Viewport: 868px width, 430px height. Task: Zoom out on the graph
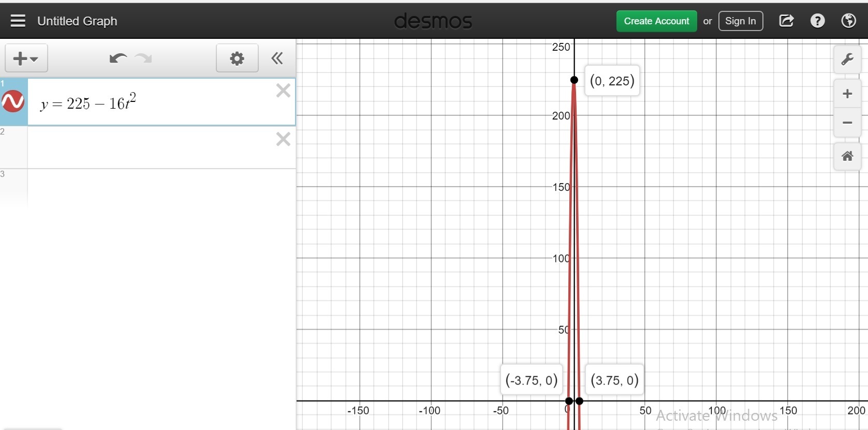tap(847, 123)
